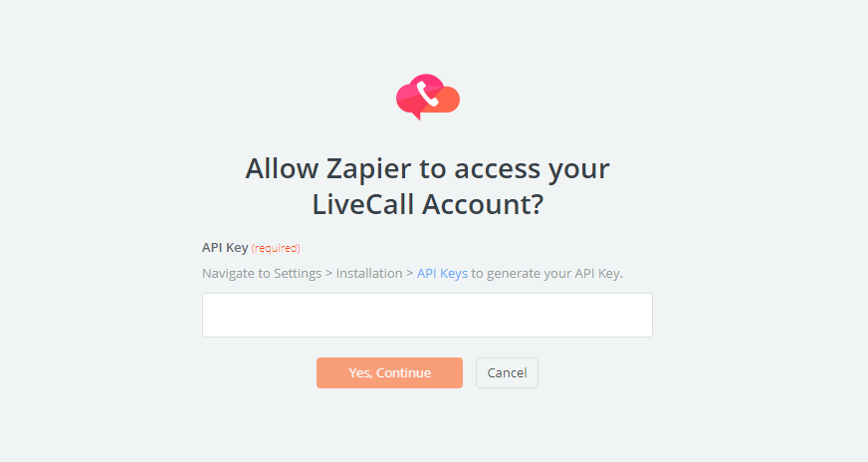
Task: Click the word 'LiveCall' in the heading
Action: point(363,204)
